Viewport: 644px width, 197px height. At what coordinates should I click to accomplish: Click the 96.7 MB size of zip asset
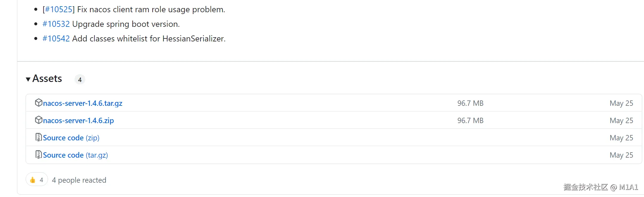[x=470, y=121]
